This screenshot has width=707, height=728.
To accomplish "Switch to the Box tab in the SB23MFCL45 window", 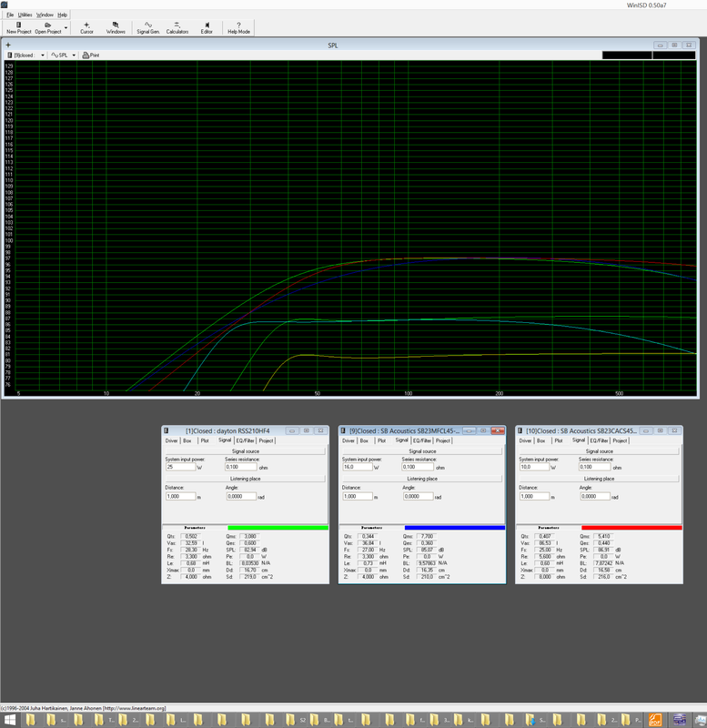I will [x=364, y=440].
